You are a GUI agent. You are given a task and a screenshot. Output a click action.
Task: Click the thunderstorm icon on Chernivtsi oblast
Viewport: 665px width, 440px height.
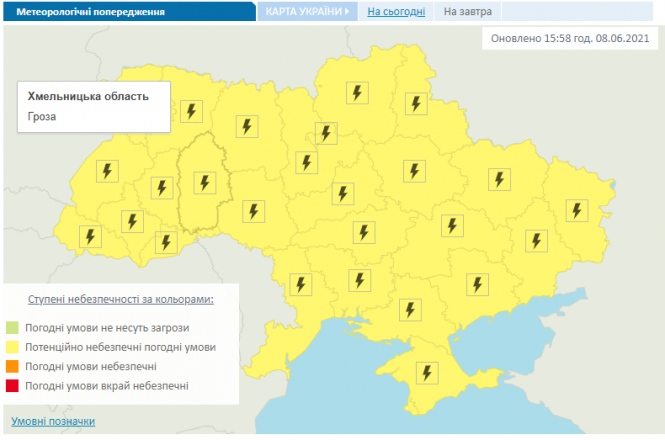[166, 242]
